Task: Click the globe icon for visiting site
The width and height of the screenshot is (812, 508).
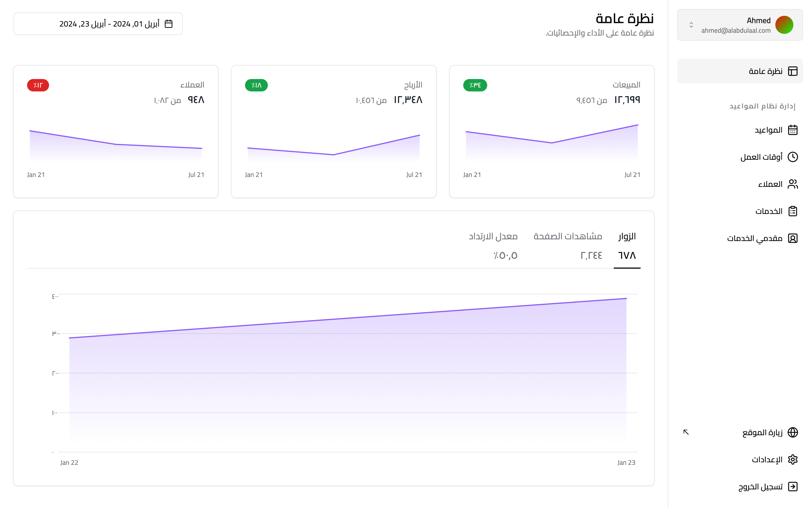Action: (793, 432)
